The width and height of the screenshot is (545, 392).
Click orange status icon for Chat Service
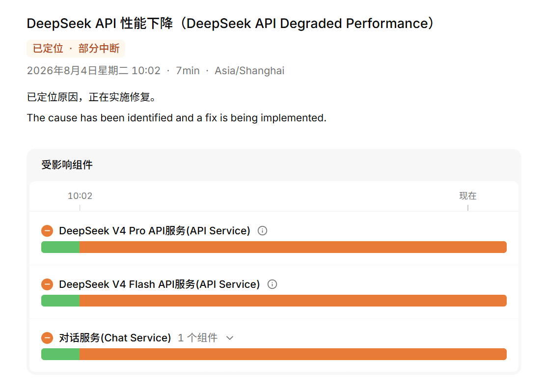[47, 338]
